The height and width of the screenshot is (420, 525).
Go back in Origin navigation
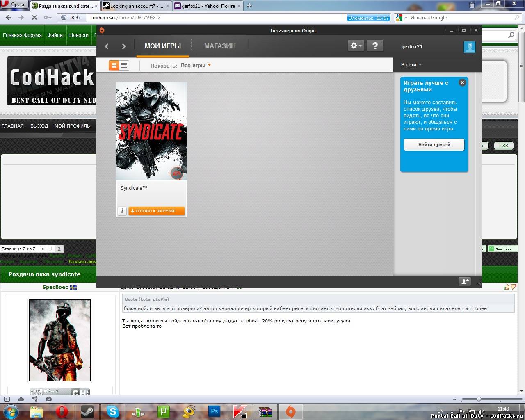pos(107,46)
